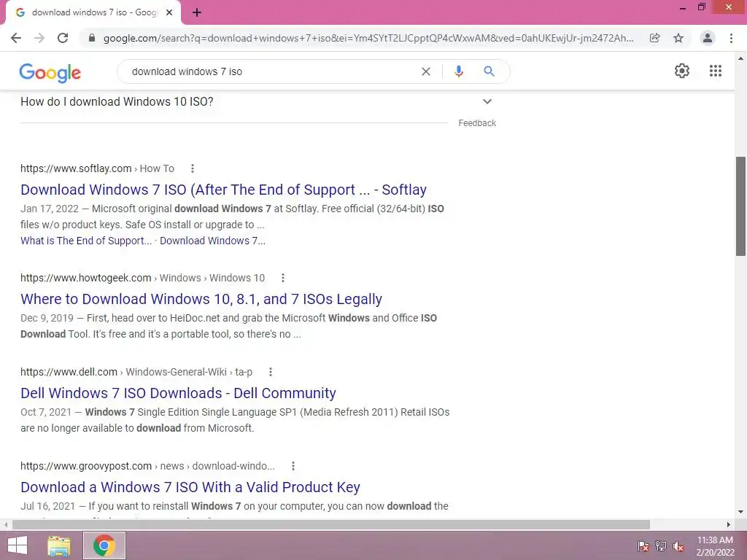Click the https://www.groovypost.com URL text
Viewport: 747px width, 560px height.
tap(86, 466)
